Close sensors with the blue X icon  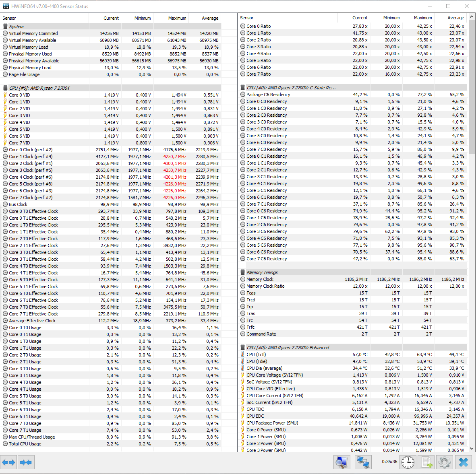[463, 462]
